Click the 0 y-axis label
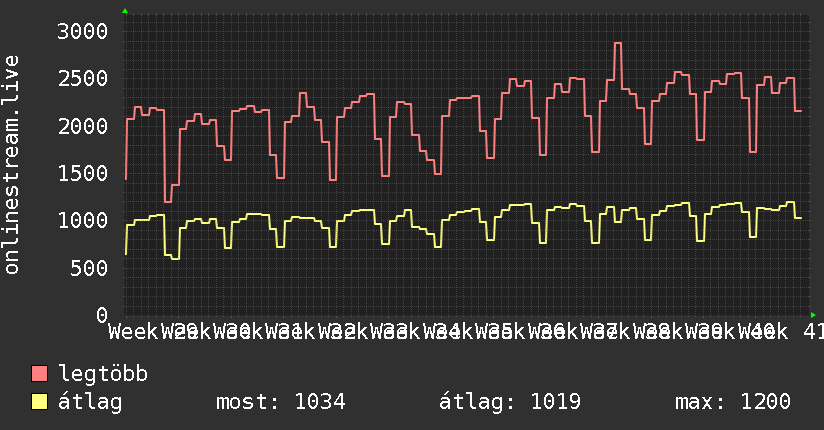Image resolution: width=824 pixels, height=430 pixels. click(x=102, y=315)
